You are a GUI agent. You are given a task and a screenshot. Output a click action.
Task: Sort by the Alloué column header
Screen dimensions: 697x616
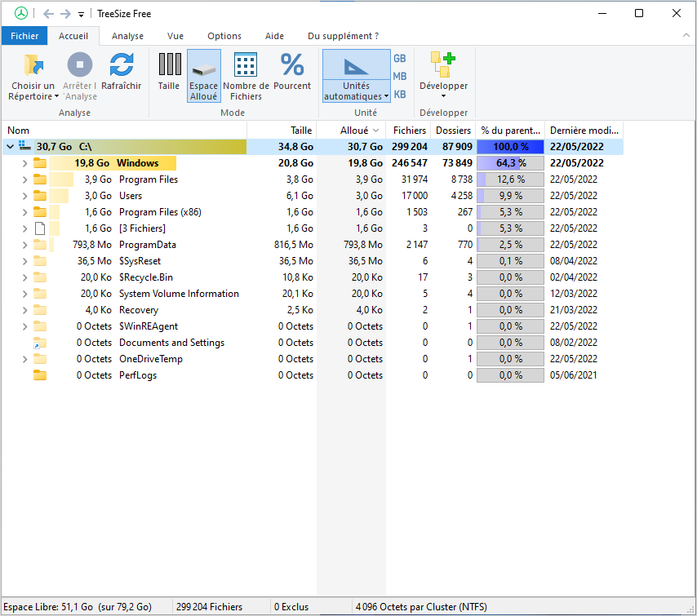[351, 131]
